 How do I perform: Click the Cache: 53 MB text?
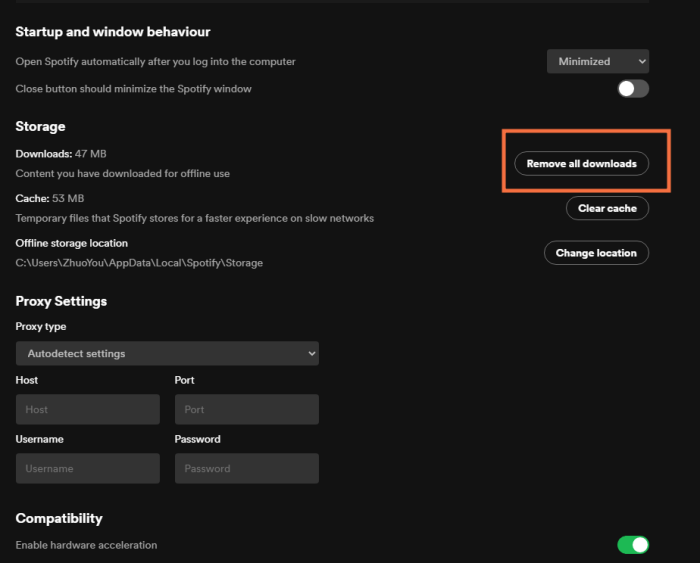coord(50,198)
